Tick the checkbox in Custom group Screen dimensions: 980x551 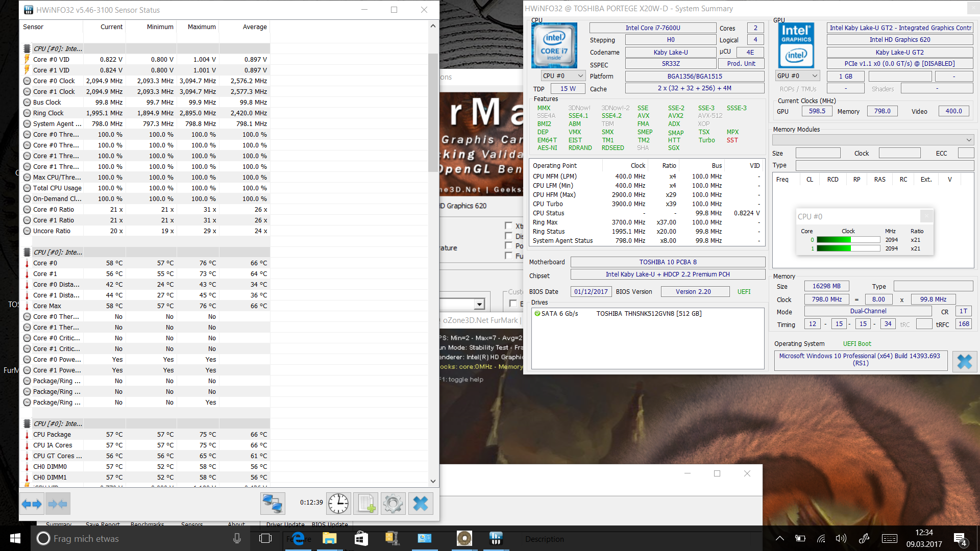[513, 304]
